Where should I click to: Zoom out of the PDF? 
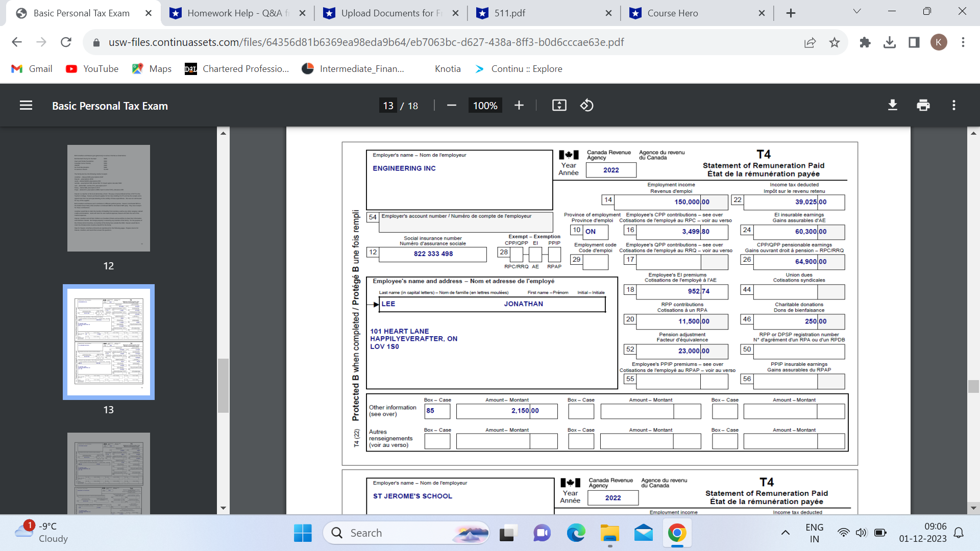coord(451,105)
